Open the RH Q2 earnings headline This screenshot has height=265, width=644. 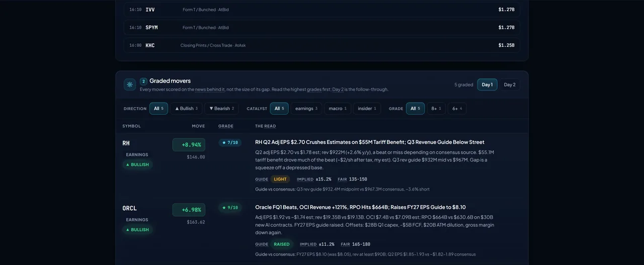(370, 142)
